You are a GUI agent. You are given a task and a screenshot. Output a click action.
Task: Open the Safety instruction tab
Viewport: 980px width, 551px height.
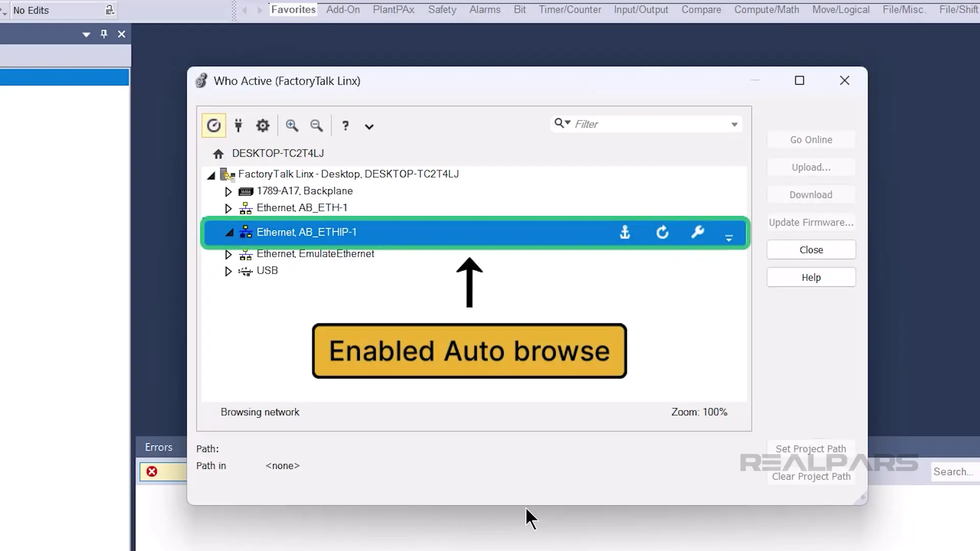442,10
